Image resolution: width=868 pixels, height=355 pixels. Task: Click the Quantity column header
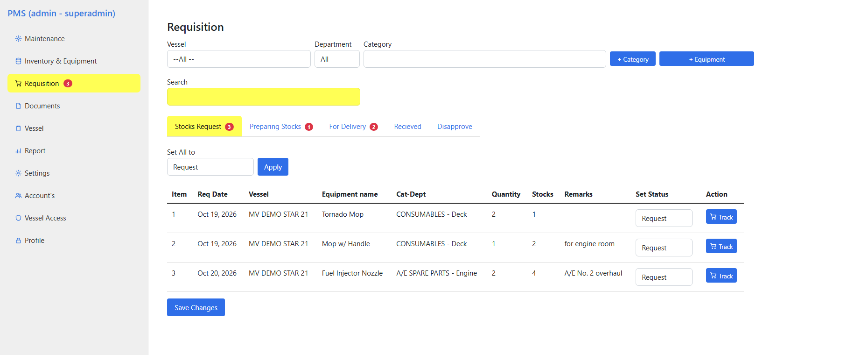click(x=506, y=194)
